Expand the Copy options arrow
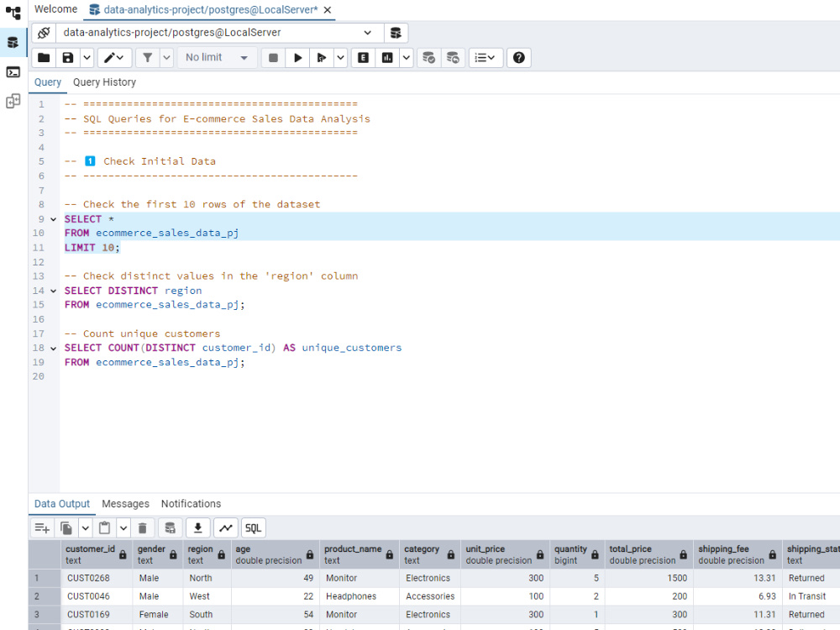The width and height of the screenshot is (840, 630). 85,528
